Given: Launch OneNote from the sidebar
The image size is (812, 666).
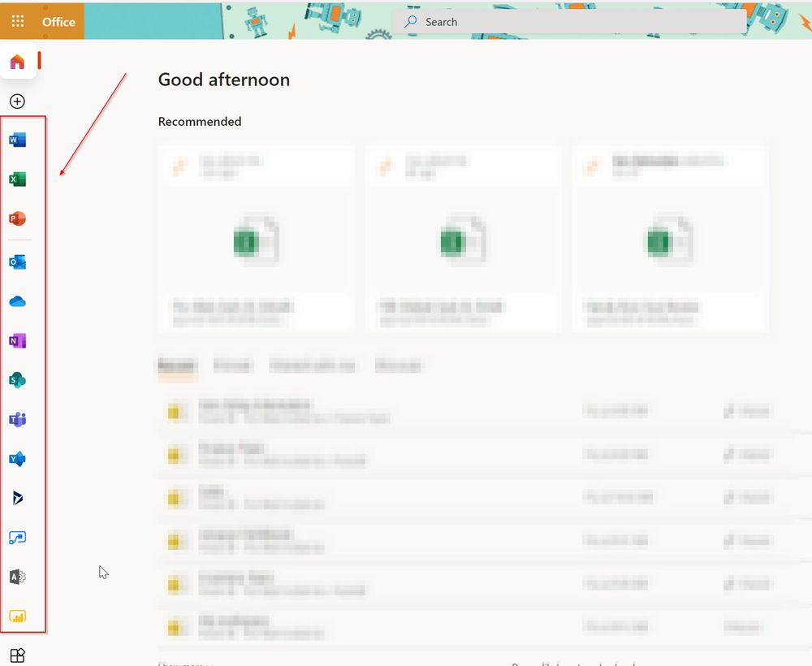Looking at the screenshot, I should [x=17, y=341].
